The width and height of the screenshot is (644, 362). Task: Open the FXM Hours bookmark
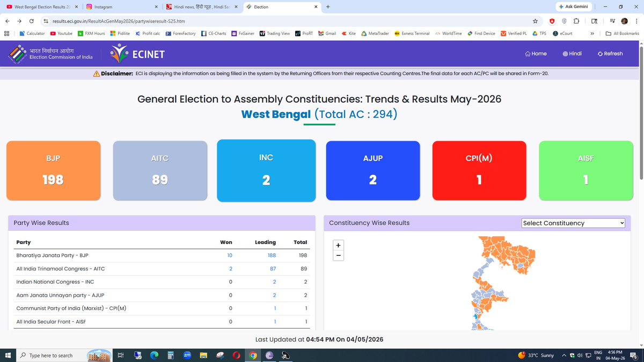coord(91,33)
